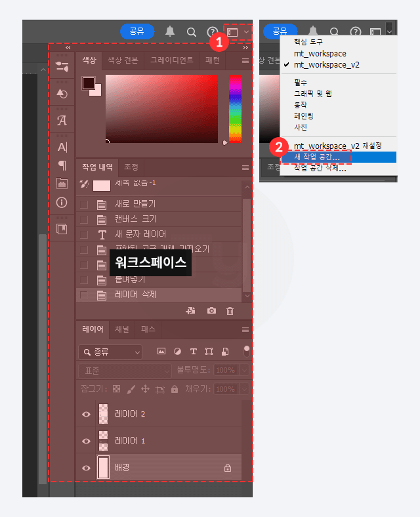Select the 레이어 삭제 history state

point(159,295)
